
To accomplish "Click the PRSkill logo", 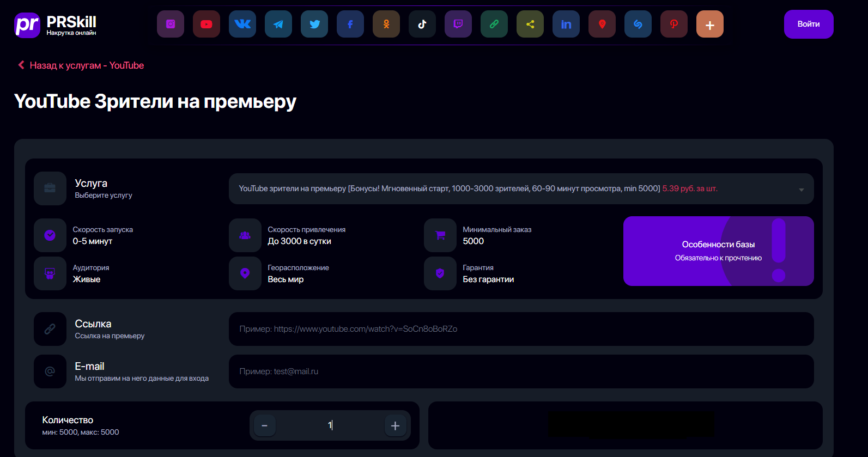I will 55,25.
